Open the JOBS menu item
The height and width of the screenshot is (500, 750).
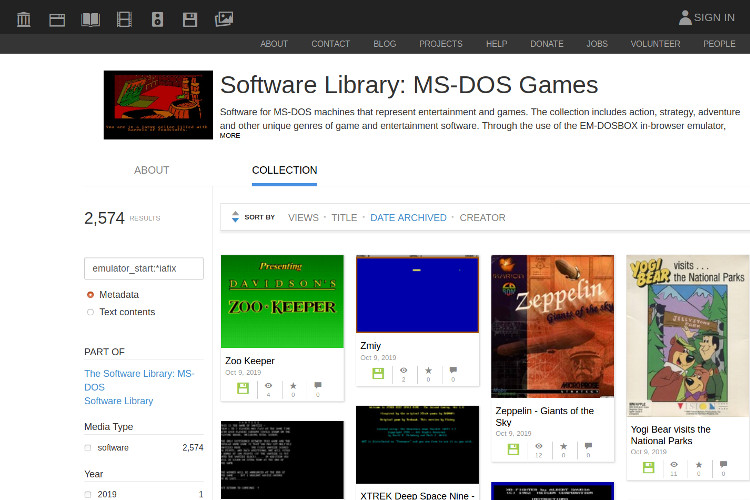click(597, 44)
